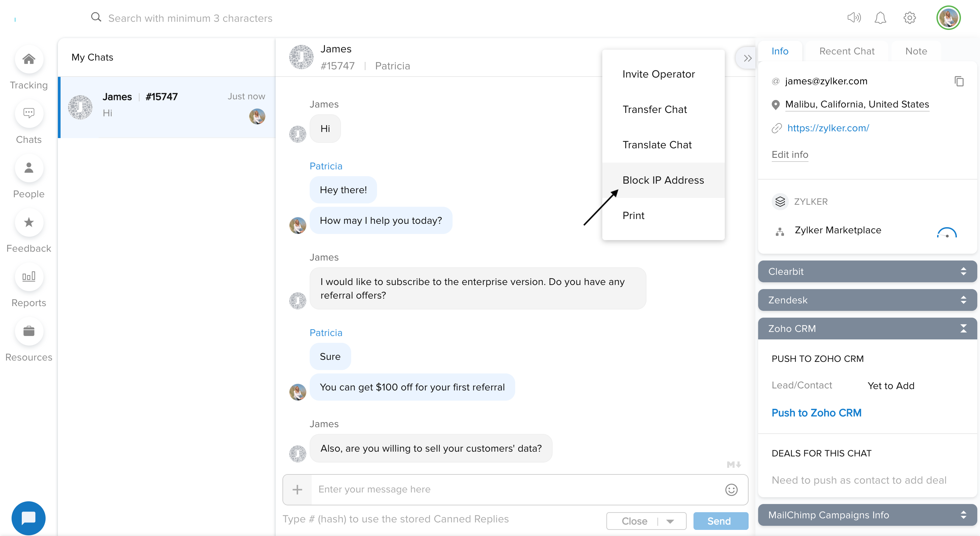Collapse the info panel with double chevron
The image size is (980, 536).
[x=747, y=58]
